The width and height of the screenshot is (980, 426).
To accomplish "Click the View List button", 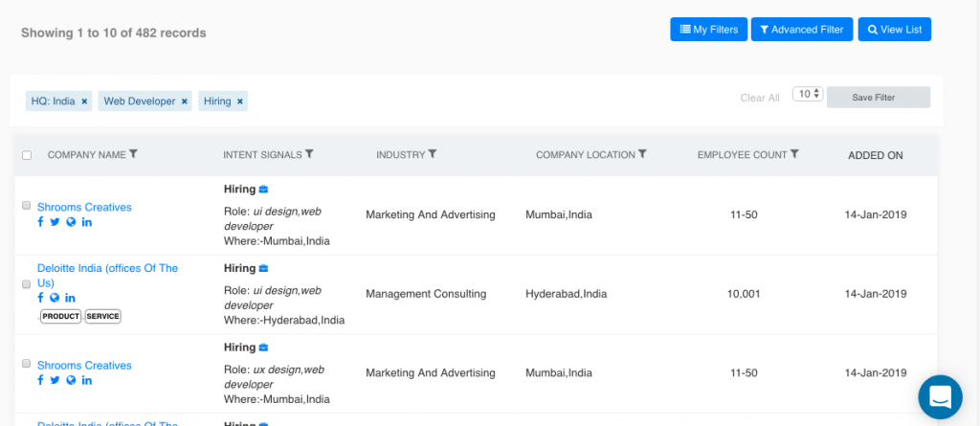I will tap(895, 30).
